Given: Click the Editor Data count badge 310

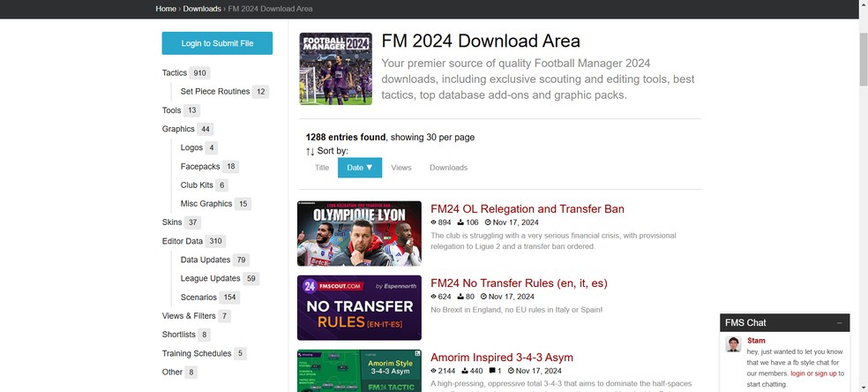Looking at the screenshot, I should pyautogui.click(x=215, y=241).
